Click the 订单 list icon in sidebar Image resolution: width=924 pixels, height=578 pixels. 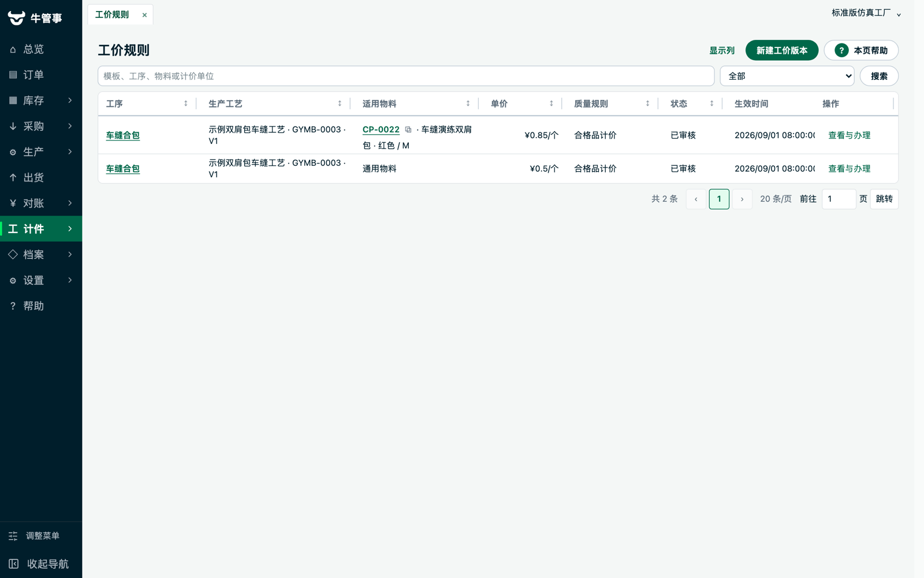pyautogui.click(x=13, y=75)
